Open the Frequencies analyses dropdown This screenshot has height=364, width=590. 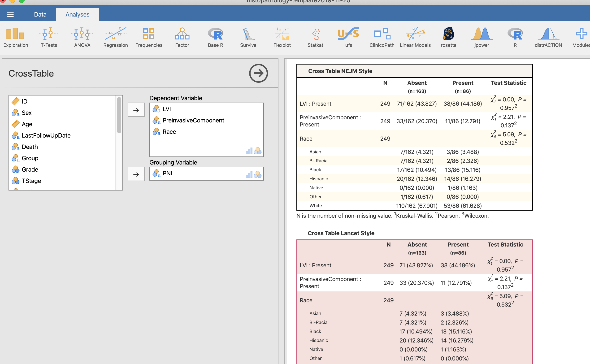pyautogui.click(x=149, y=37)
